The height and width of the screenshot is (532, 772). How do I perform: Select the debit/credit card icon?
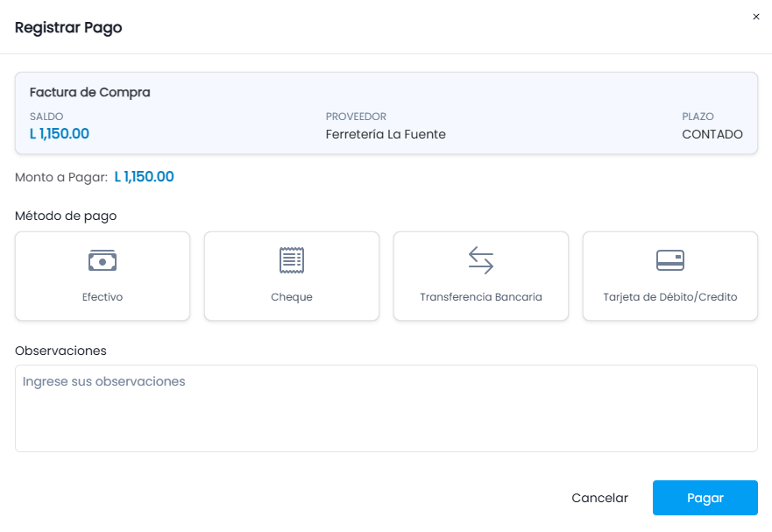670,260
